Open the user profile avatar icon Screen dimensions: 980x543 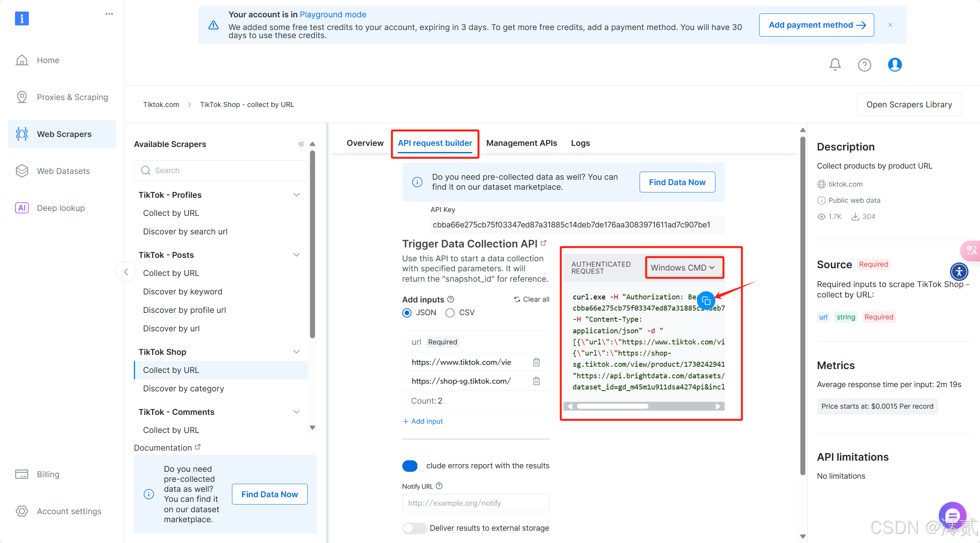pyautogui.click(x=895, y=65)
